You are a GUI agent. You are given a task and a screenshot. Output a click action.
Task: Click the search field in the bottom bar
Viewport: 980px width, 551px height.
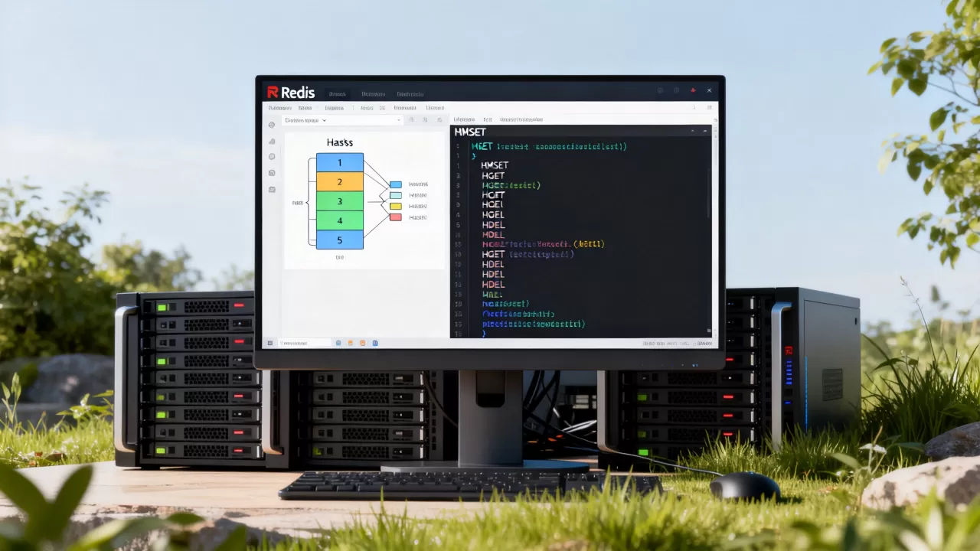coord(305,343)
